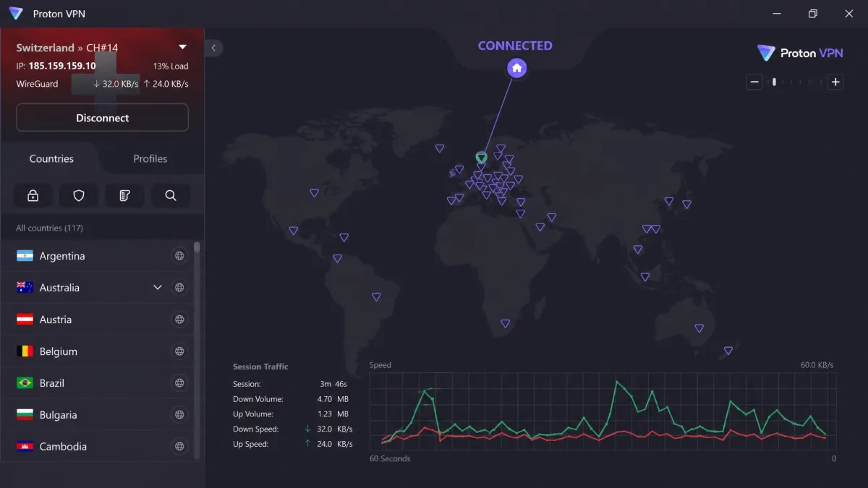Click the Australia flag icon
Screen dimensions: 868x488
point(25,288)
